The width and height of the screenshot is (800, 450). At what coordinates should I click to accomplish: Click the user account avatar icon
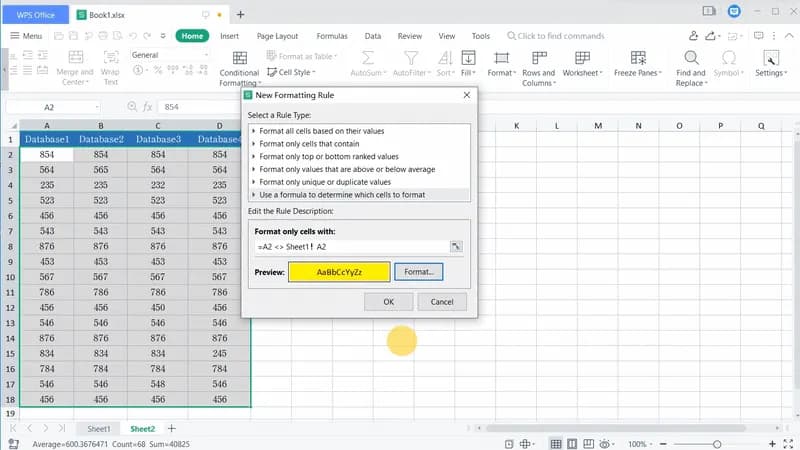click(x=734, y=11)
